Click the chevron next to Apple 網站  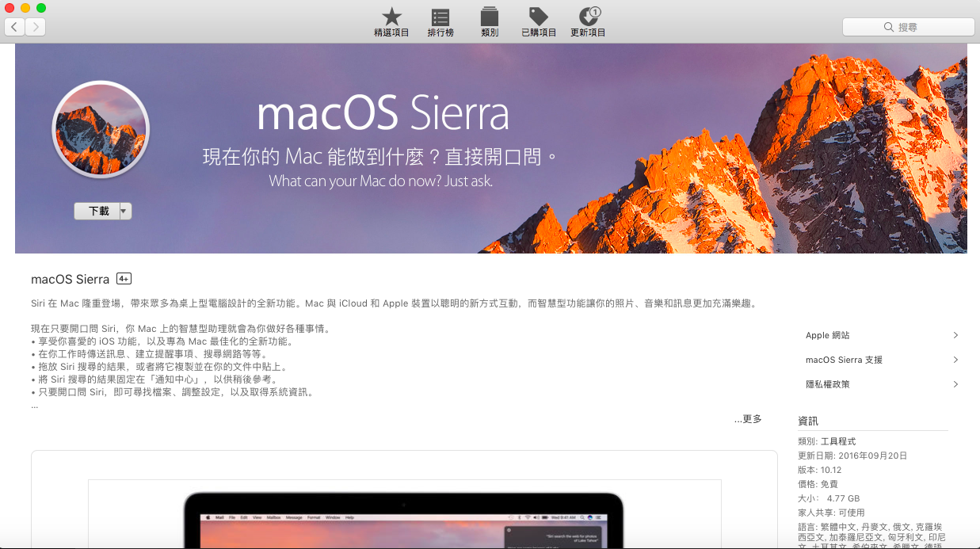[955, 335]
